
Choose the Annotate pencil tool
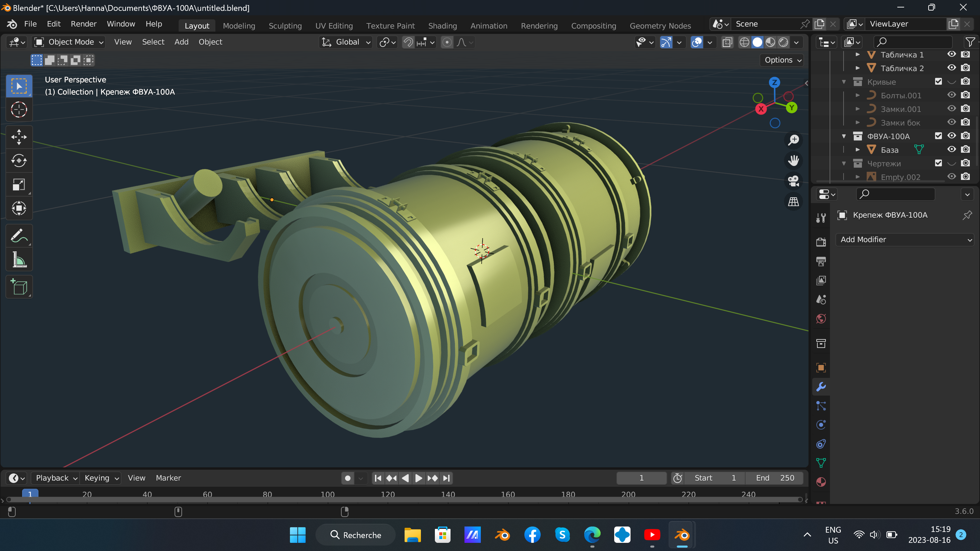19,236
